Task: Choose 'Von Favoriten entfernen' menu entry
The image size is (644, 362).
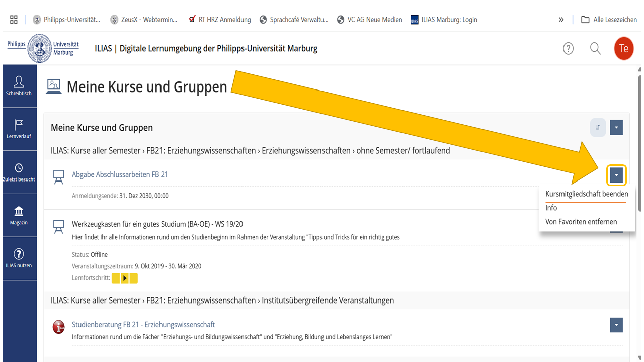Action: (581, 222)
